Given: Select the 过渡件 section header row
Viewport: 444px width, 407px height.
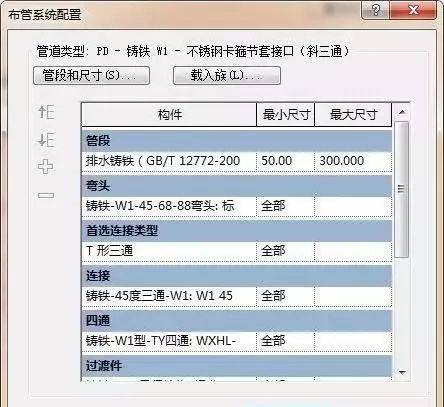Looking at the screenshot, I should pyautogui.click(x=237, y=366).
